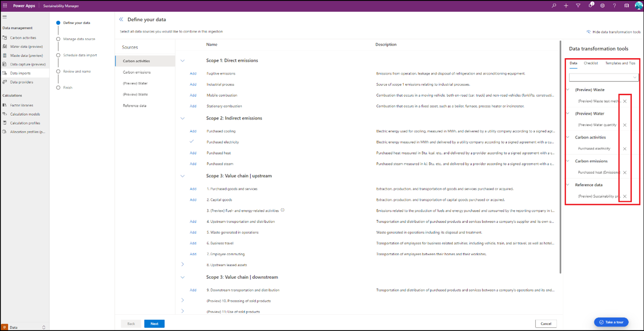Image resolution: width=644 pixels, height=331 pixels.
Task: Select the Finish step
Action: tap(68, 88)
